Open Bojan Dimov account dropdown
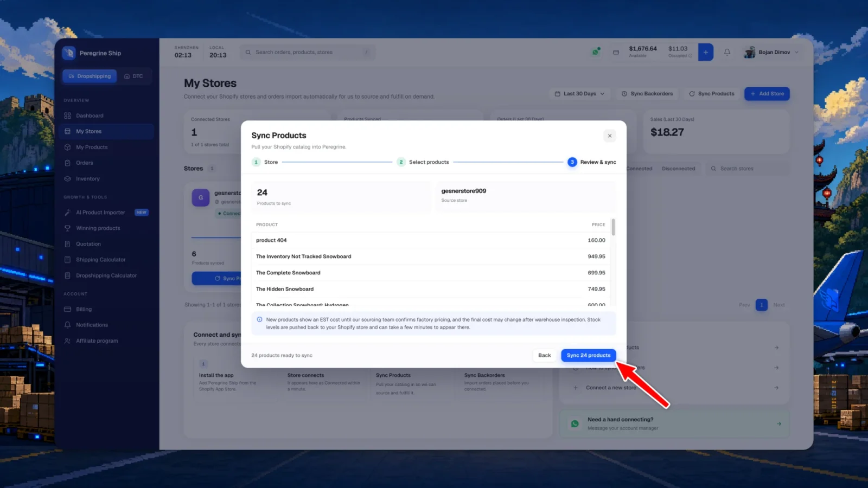The width and height of the screenshot is (868, 488). [x=771, y=52]
